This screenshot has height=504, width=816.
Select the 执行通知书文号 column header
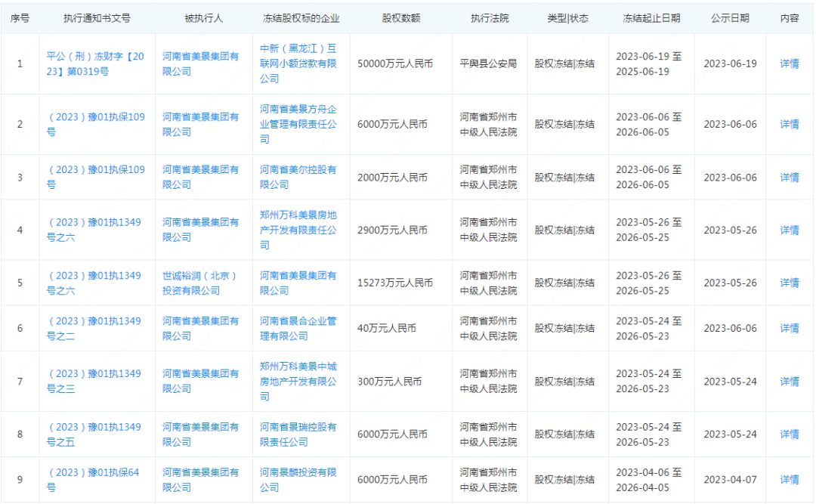pos(97,18)
